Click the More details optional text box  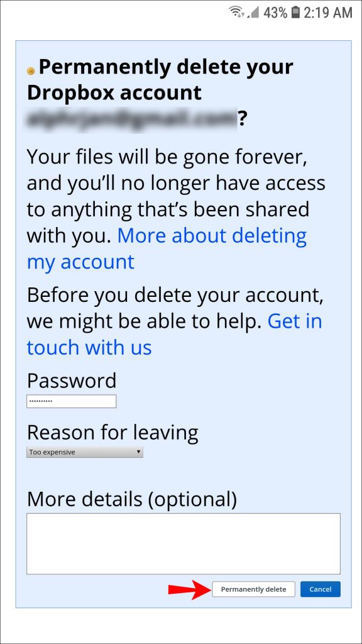tap(181, 542)
